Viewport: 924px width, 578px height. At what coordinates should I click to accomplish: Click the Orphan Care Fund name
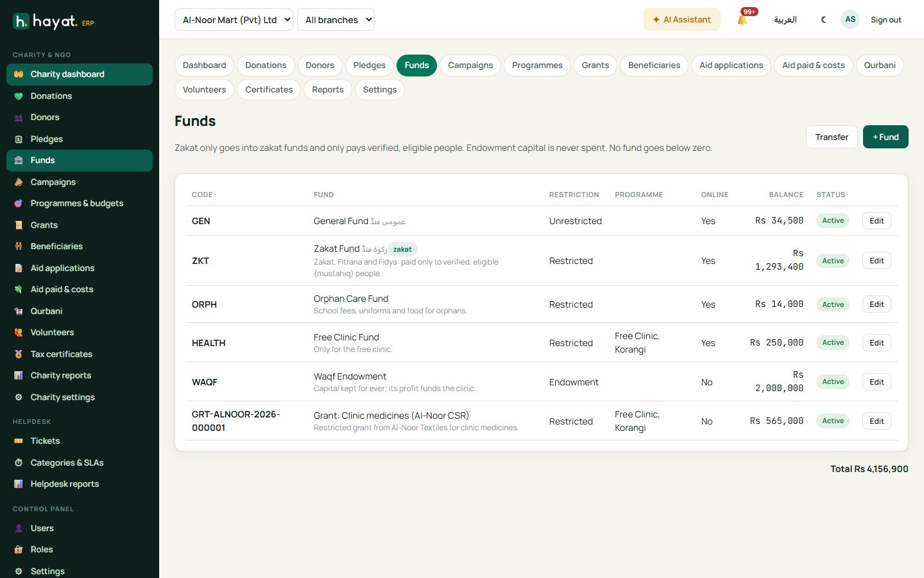click(x=351, y=299)
